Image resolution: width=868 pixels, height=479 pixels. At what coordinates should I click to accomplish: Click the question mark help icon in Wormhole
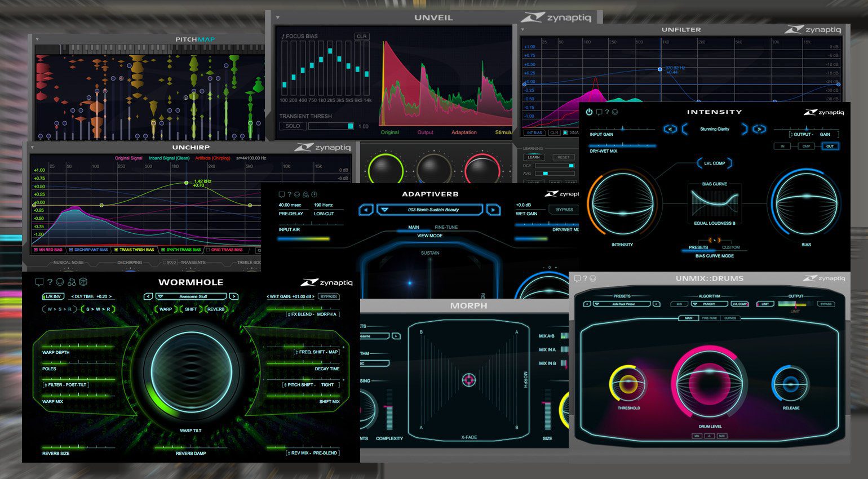50,282
